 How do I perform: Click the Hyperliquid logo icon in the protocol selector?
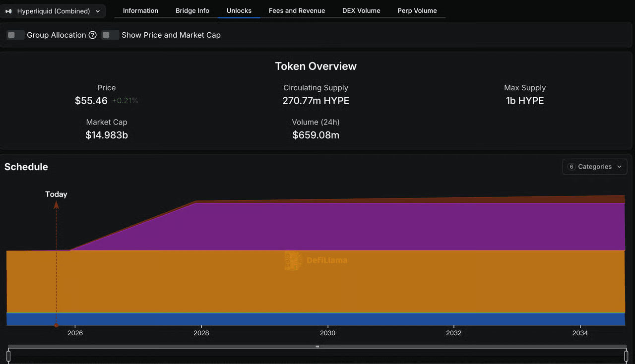pyautogui.click(x=9, y=11)
